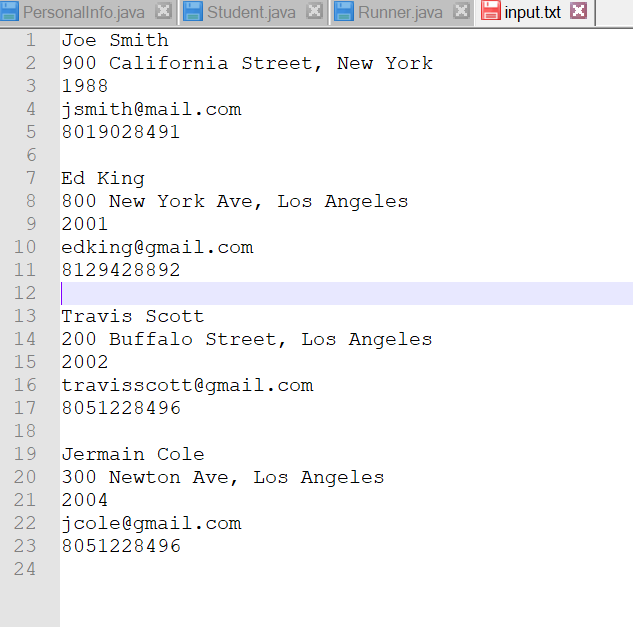Close the input.txt tab

pos(579,11)
